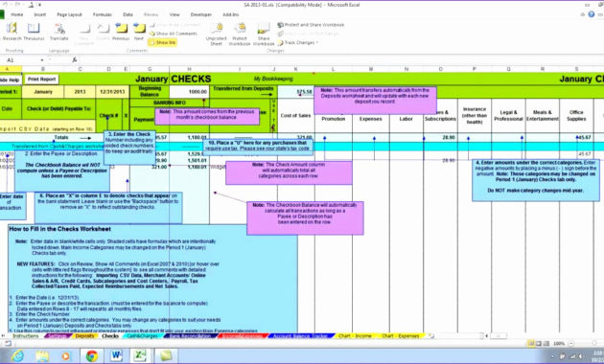Viewport: 604px width, 364px height.
Task: Click the Insert Function fx icon
Action: [x=75, y=60]
